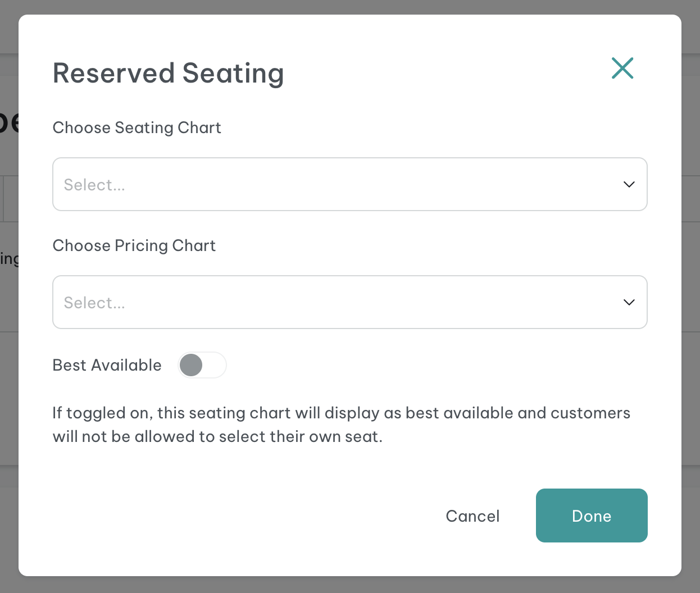This screenshot has width=700, height=593.
Task: Close the Reserved Seating dialog with X
Action: pyautogui.click(x=622, y=68)
